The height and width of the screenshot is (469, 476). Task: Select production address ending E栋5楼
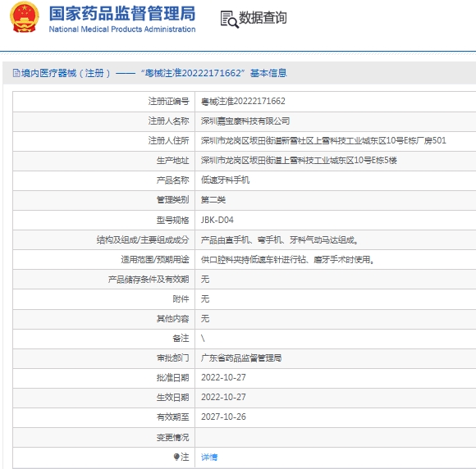299,161
